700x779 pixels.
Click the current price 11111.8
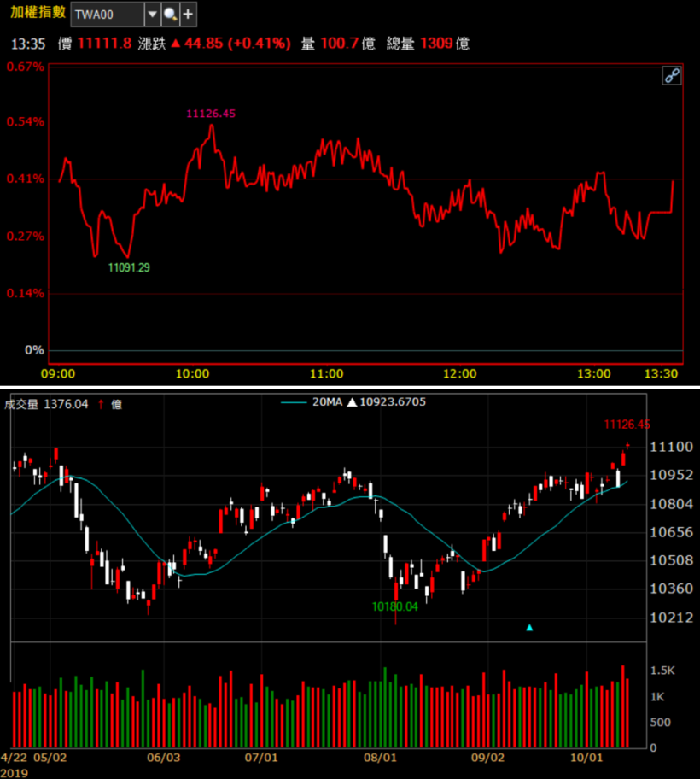point(104,44)
